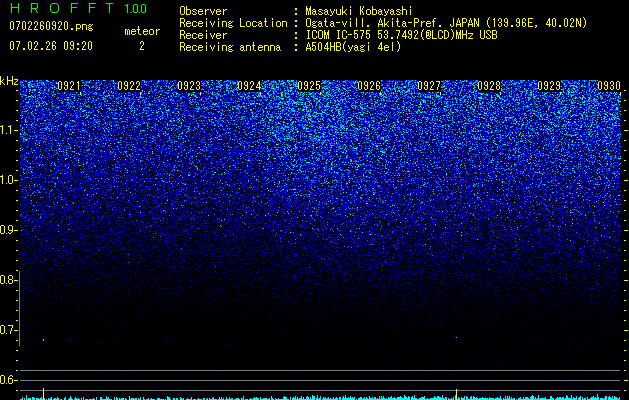
Task: Click the date stamp 07.02.26 09:20
Action: pyautogui.click(x=51, y=46)
